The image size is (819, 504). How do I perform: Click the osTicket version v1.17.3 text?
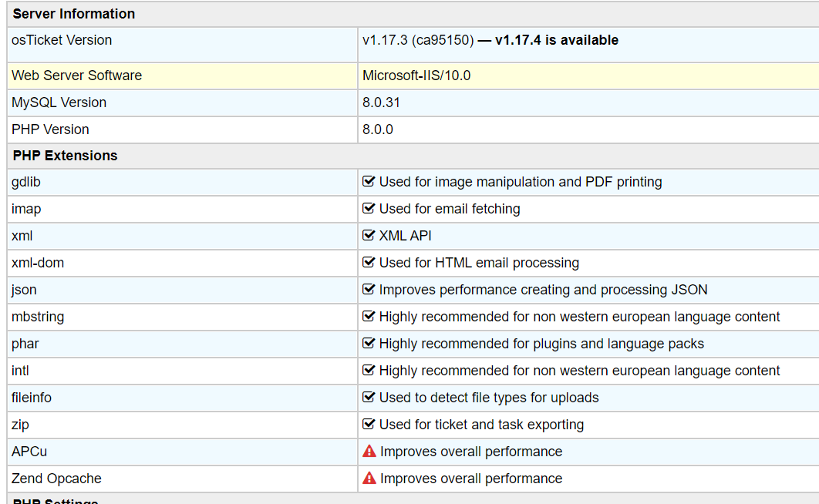[417, 40]
